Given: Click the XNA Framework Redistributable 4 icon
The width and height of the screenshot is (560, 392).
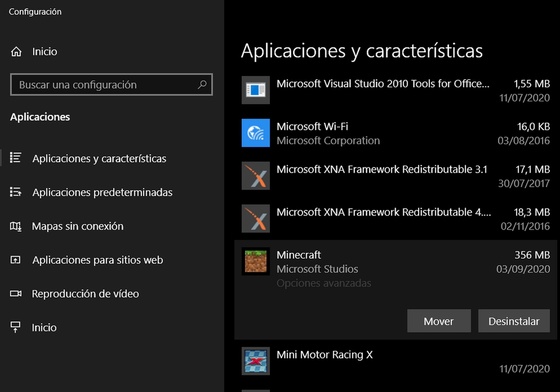Looking at the screenshot, I should (256, 219).
